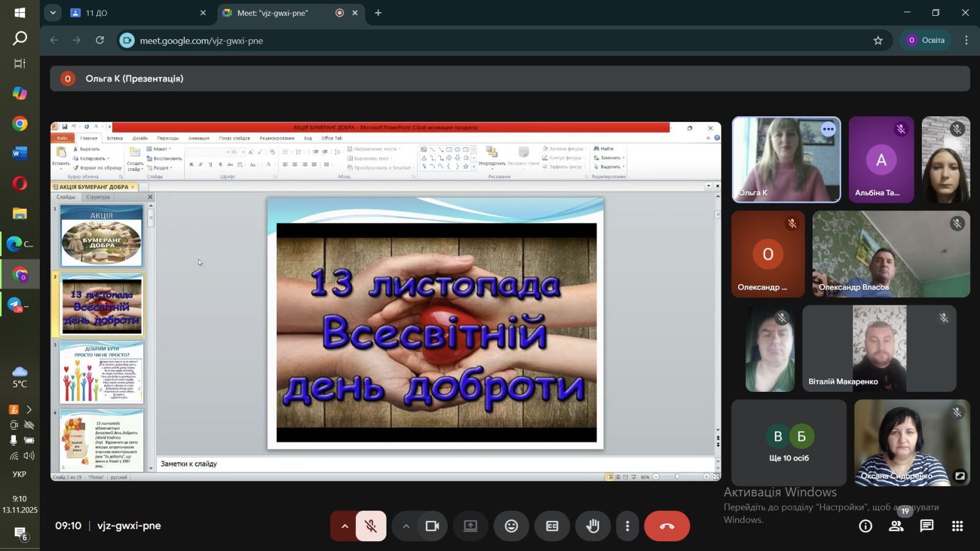This screenshot has width=980, height=551.
Task: Show the people list panel
Action: pos(896,526)
